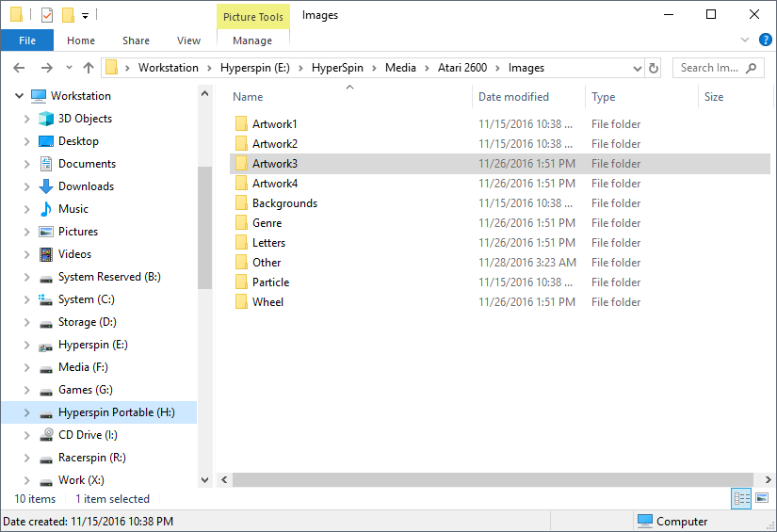The height and width of the screenshot is (532, 777).
Task: Open the recent locations dropdown arrow
Action: coord(69,68)
